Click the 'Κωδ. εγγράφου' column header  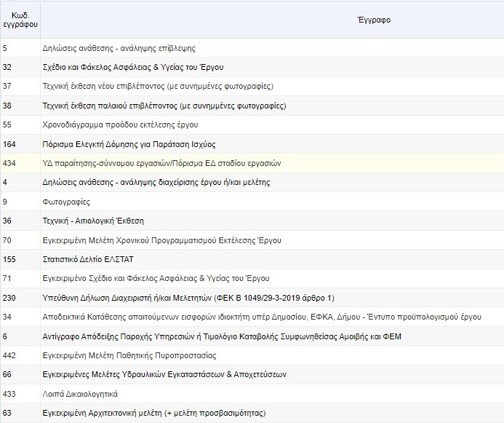click(x=20, y=20)
